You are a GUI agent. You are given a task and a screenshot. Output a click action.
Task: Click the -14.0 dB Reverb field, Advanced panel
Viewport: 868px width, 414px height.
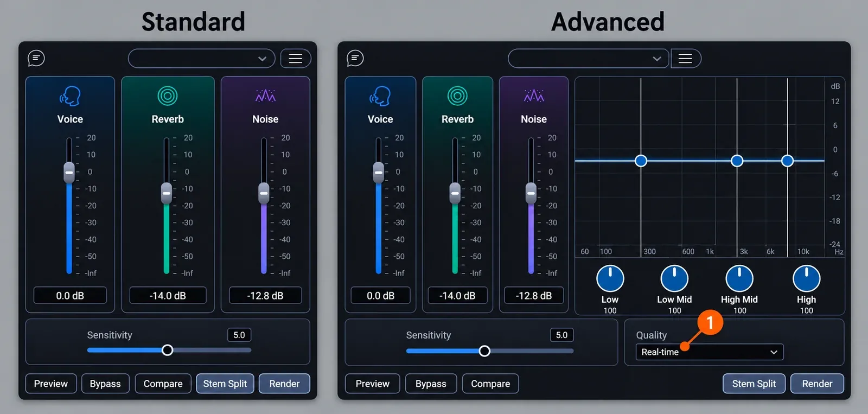click(457, 296)
